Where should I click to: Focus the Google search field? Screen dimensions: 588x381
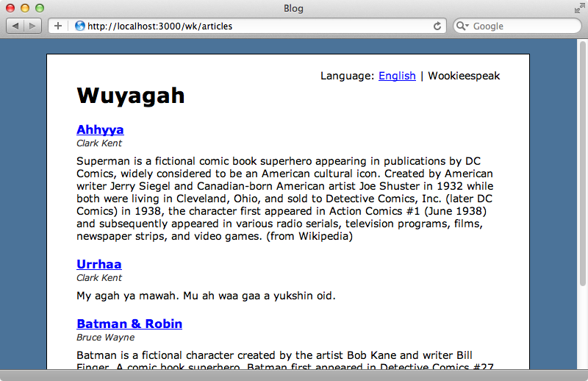coord(517,26)
